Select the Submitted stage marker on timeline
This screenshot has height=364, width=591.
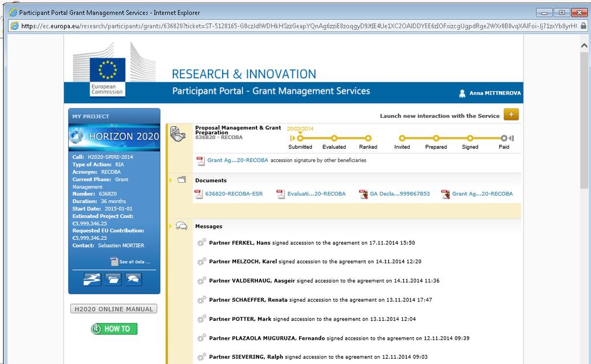[x=300, y=138]
